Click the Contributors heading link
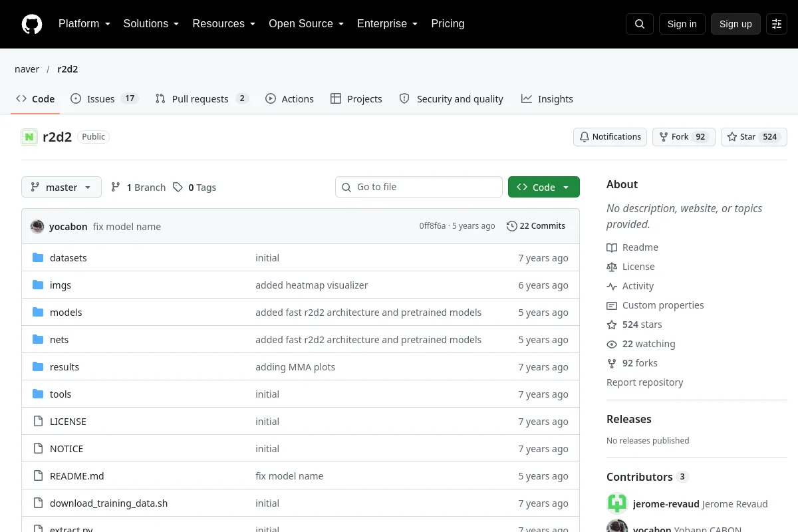Screen dimensions: 798x532 pos(648,477)
